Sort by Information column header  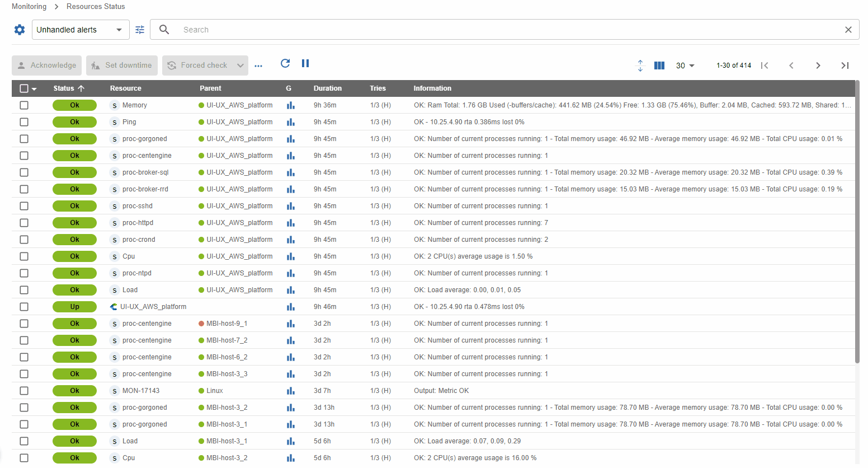(x=432, y=88)
